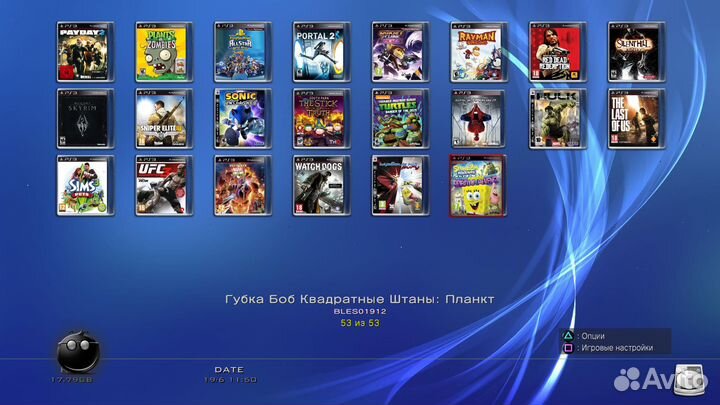This screenshot has height=405, width=720.
Task: Choose PlayStation All-Stars Battle Royale cover
Action: coord(243,52)
